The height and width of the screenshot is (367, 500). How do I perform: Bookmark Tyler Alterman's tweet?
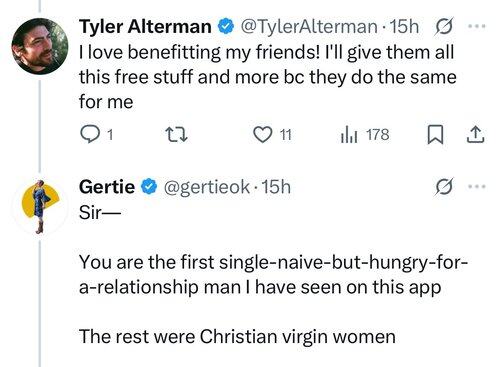(x=435, y=135)
